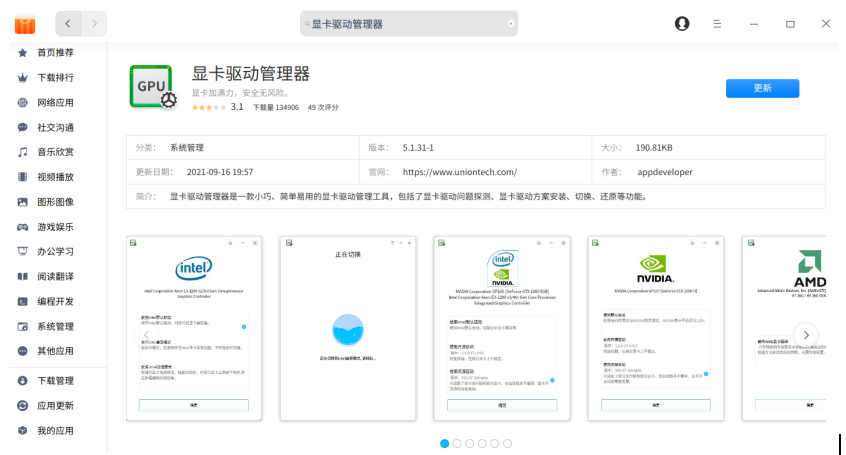The width and height of the screenshot is (846, 455).
Task: Open the 首页推荐 page
Action: pos(55,53)
